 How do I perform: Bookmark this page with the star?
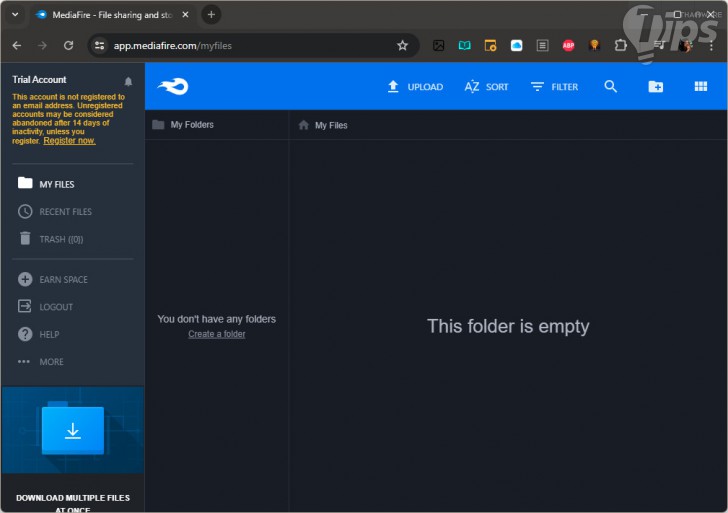coord(403,45)
